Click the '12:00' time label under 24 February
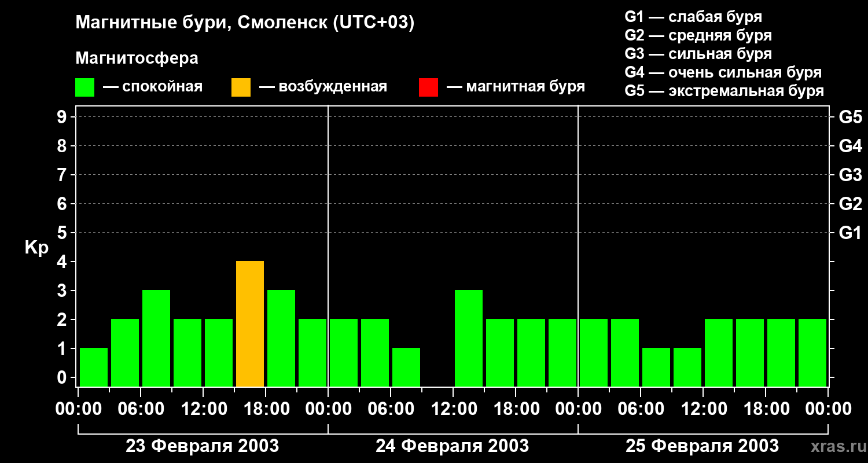This screenshot has height=463, width=868. pyautogui.click(x=453, y=409)
